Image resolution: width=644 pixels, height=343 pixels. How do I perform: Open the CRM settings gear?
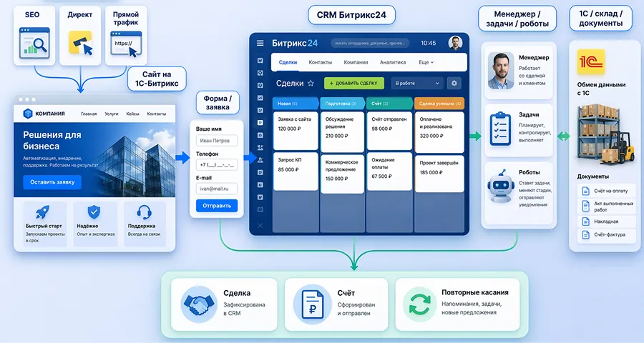453,83
